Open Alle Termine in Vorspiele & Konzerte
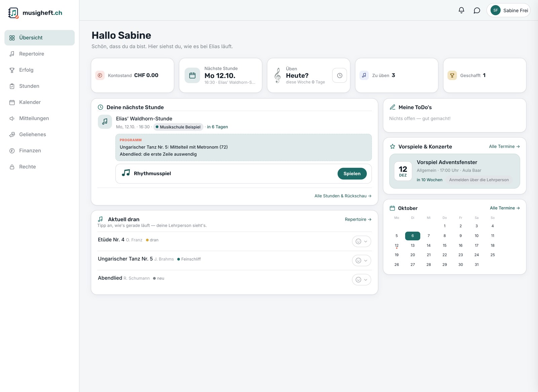The height and width of the screenshot is (392, 538). pyautogui.click(x=504, y=147)
